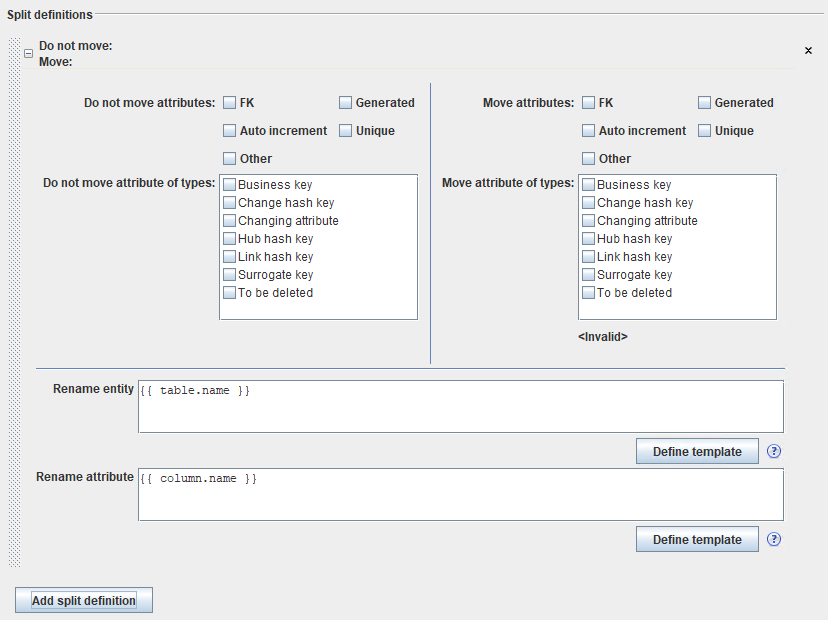The height and width of the screenshot is (620, 828).
Task: Focus the Rename attribute text field
Action: point(460,494)
